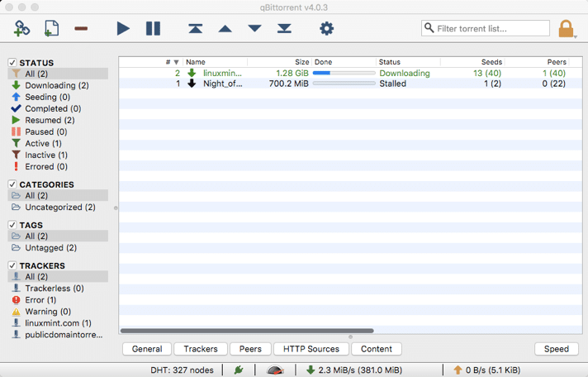588x377 pixels.
Task: Open the Options gear icon
Action: coord(327,29)
